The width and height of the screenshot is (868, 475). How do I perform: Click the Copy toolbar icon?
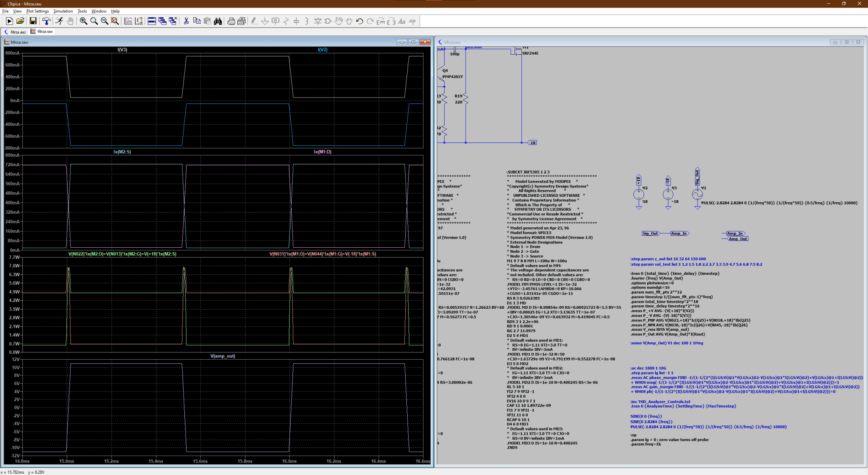(197, 21)
